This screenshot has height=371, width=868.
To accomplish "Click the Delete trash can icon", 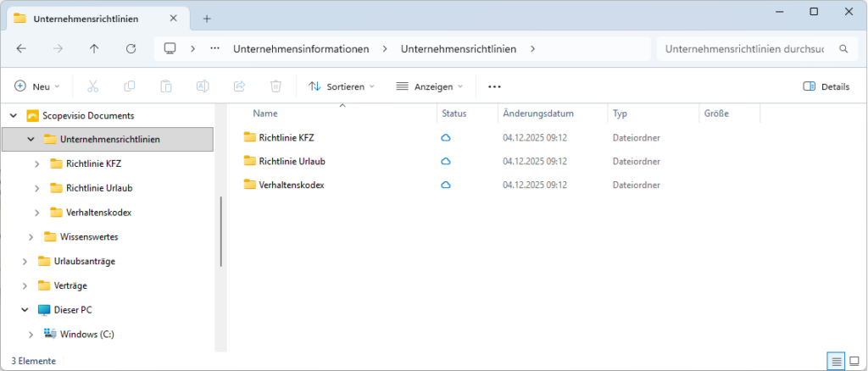I will pyautogui.click(x=275, y=86).
